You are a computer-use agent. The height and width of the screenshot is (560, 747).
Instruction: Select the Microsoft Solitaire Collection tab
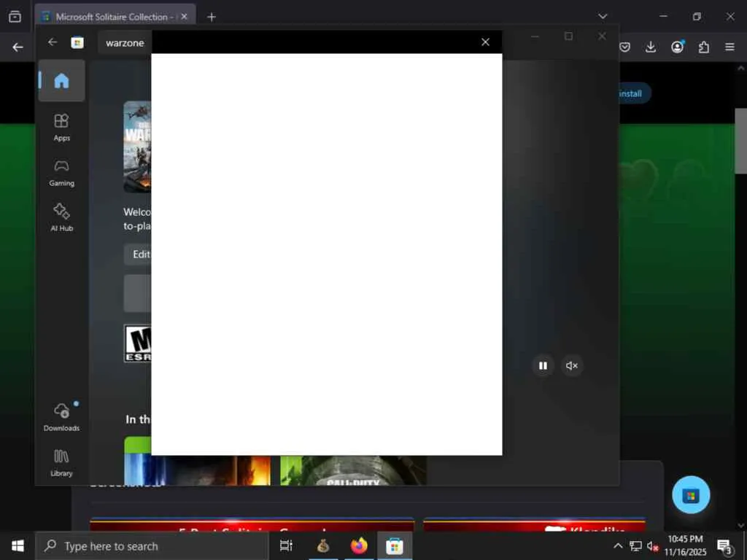pyautogui.click(x=115, y=17)
